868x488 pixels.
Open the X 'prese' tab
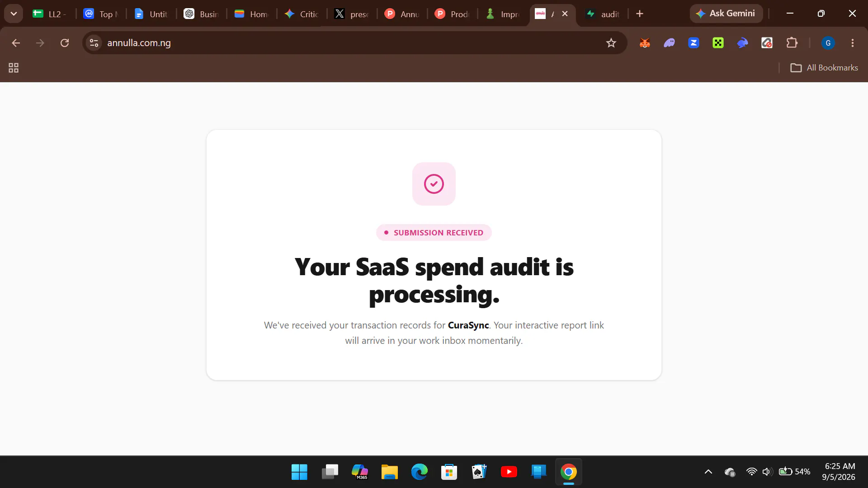click(x=352, y=14)
